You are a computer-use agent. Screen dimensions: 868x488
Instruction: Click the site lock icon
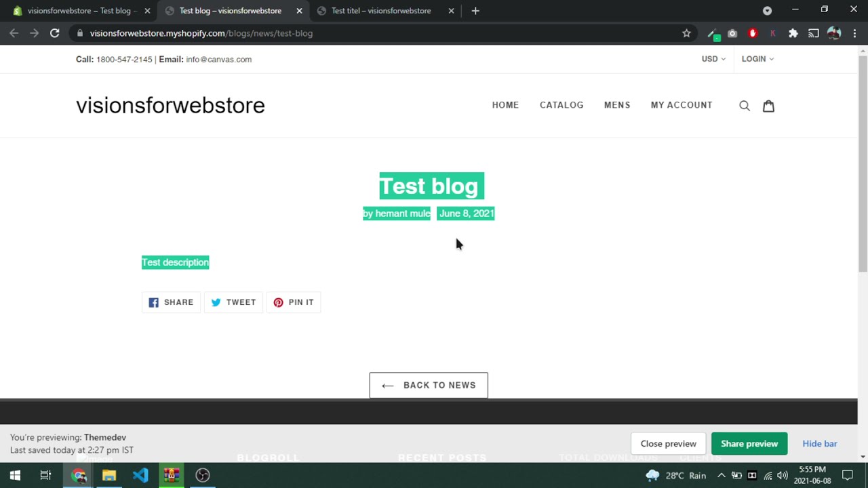(80, 33)
